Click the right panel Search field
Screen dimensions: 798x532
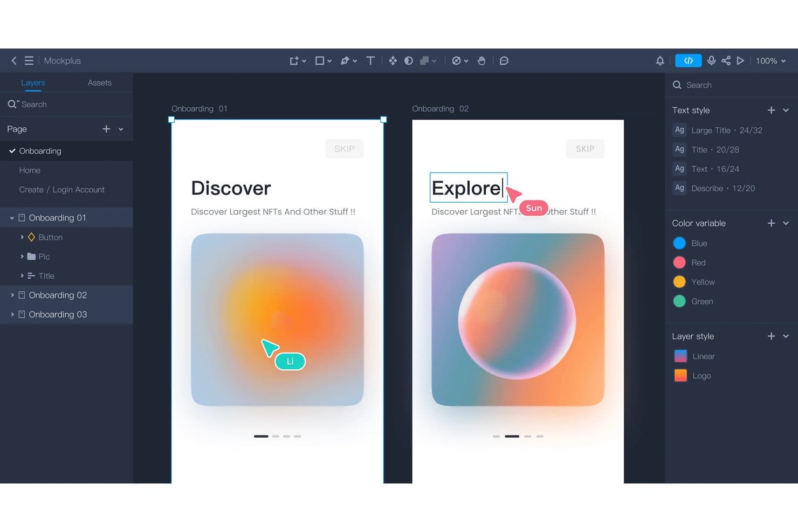pyautogui.click(x=731, y=85)
